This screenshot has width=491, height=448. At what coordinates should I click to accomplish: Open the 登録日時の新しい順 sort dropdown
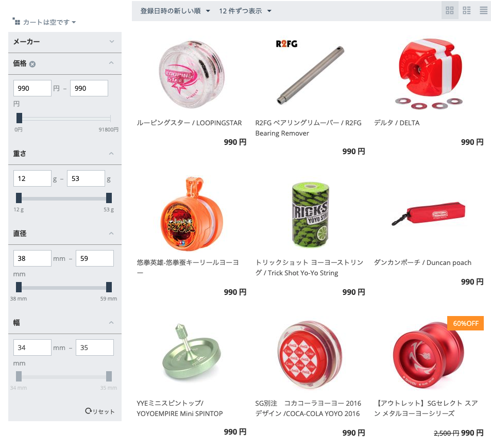click(x=175, y=11)
